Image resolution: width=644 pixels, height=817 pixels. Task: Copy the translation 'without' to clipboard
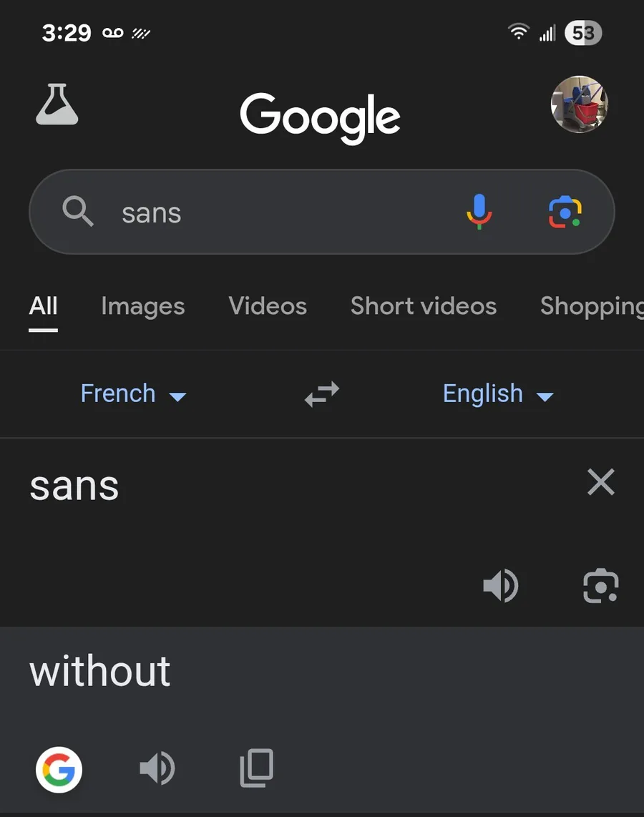click(x=256, y=768)
